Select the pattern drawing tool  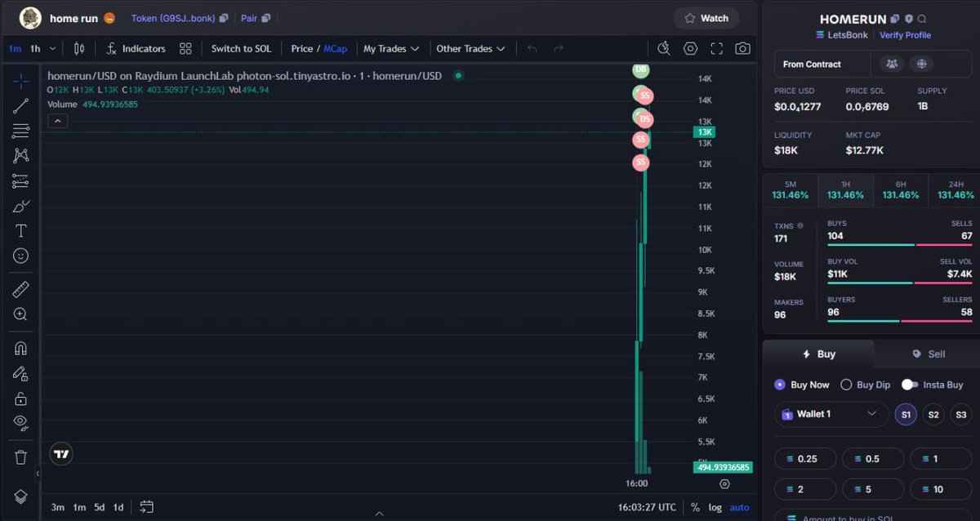coord(20,155)
